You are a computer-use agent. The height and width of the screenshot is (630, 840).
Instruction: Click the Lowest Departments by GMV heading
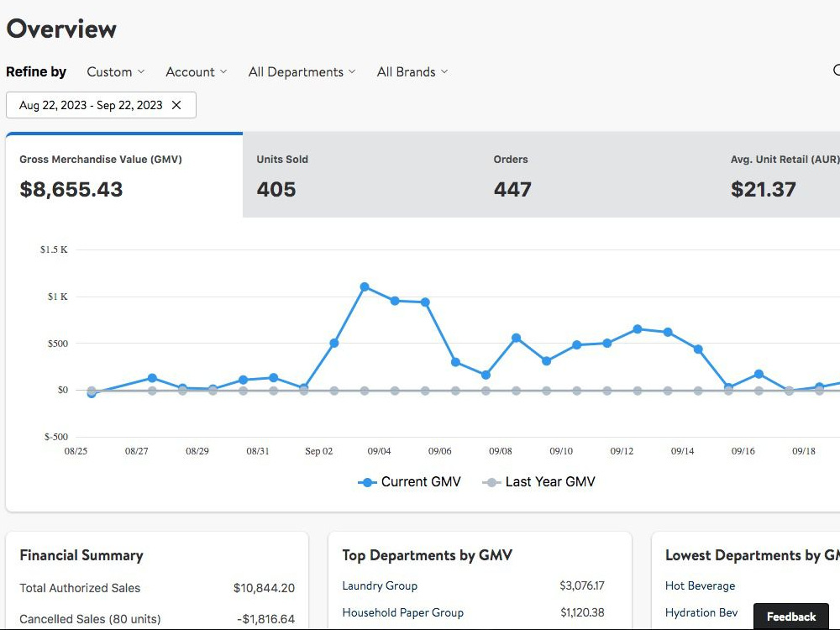tap(752, 555)
